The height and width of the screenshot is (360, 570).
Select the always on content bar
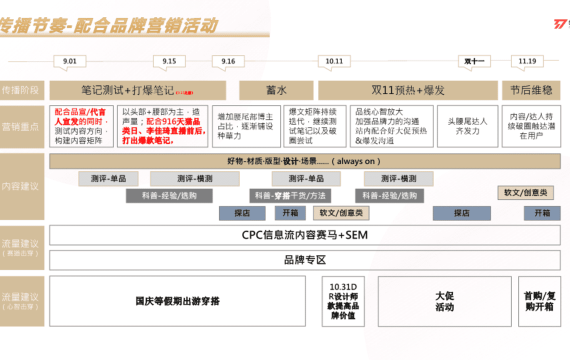(x=305, y=161)
